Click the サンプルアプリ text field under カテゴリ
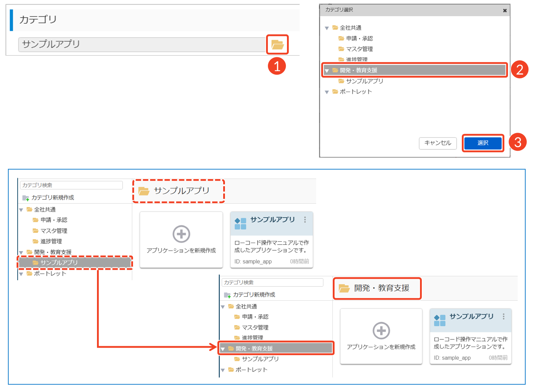This screenshot has width=535, height=392. [x=142, y=44]
